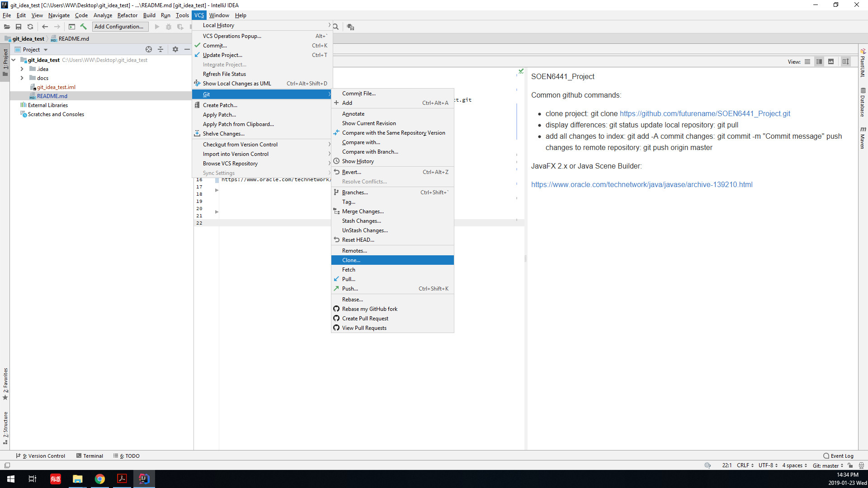Screen dimensions: 868x488
Task: Toggle auto-scroll preview sync button
Action: (846, 62)
